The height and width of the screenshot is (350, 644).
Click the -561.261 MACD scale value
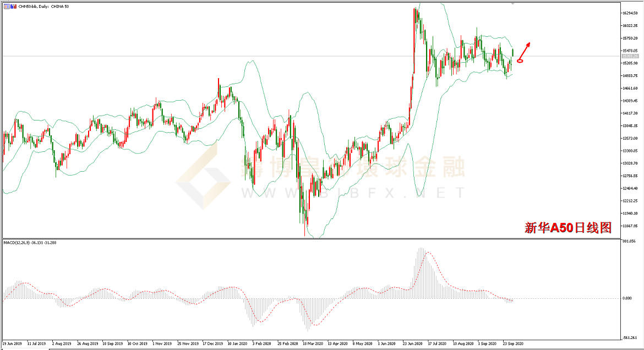(x=629, y=337)
